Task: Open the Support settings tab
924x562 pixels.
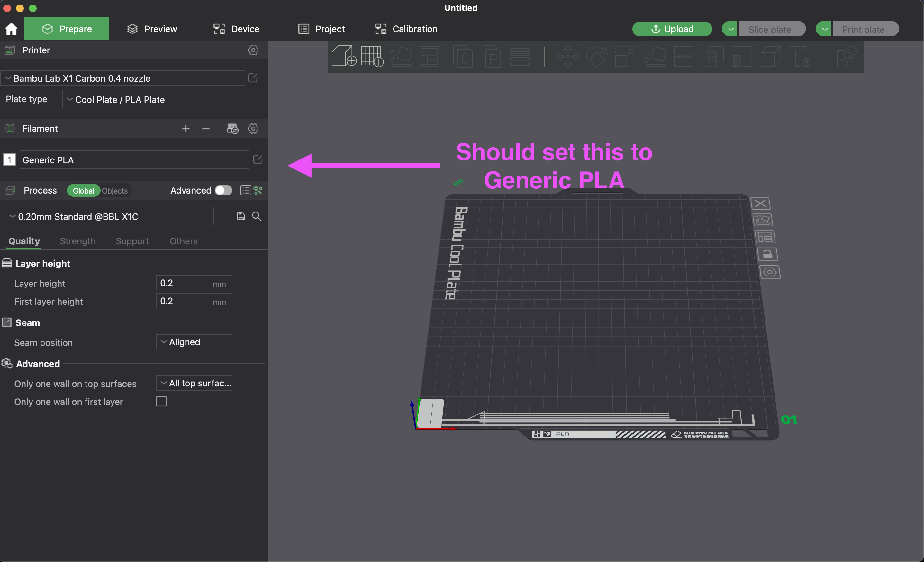Action: click(x=132, y=241)
